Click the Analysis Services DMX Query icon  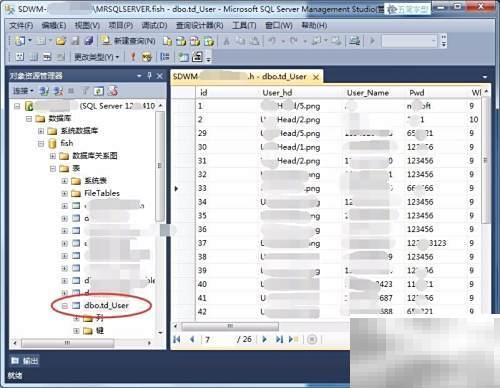pos(195,41)
